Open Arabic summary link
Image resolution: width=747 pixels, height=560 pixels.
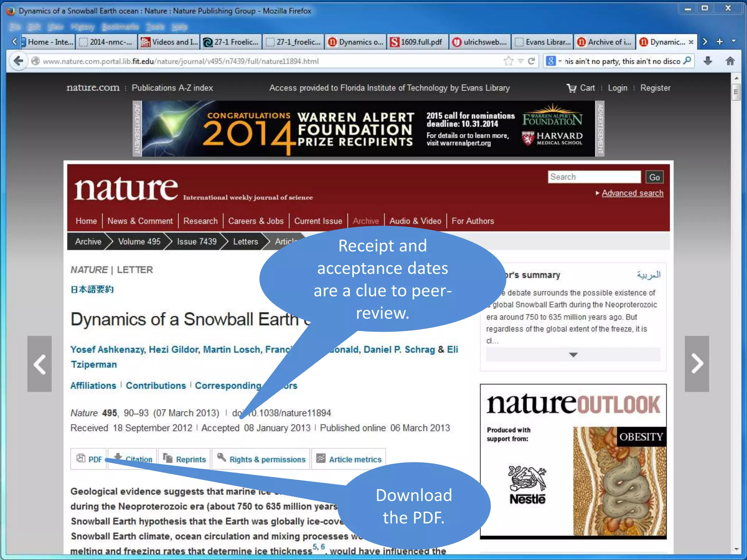click(x=649, y=275)
